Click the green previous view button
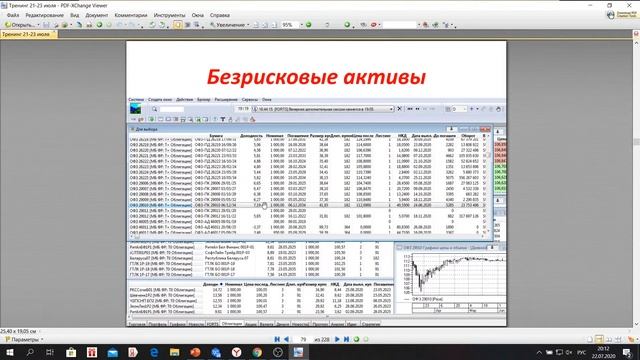 coord(356,339)
